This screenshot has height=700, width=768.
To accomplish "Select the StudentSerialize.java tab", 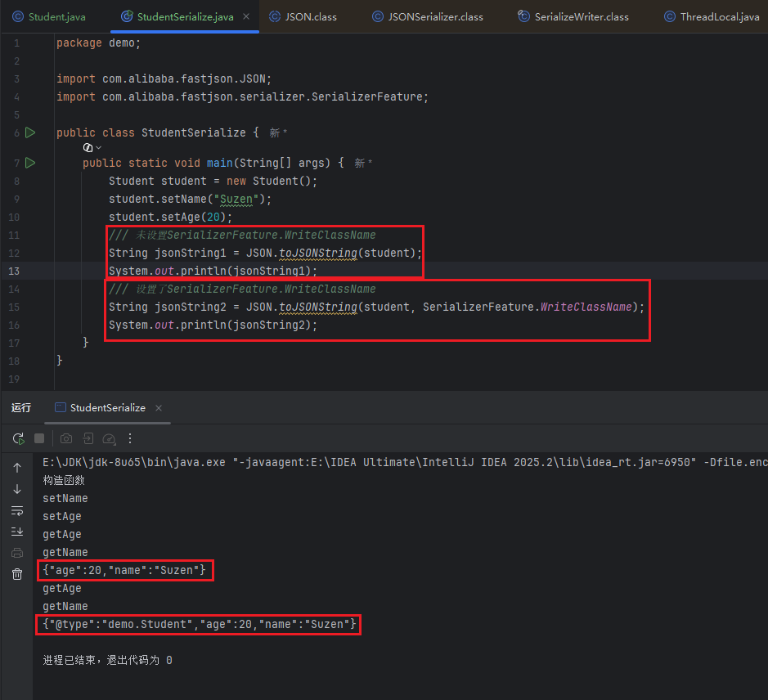I will tap(185, 16).
